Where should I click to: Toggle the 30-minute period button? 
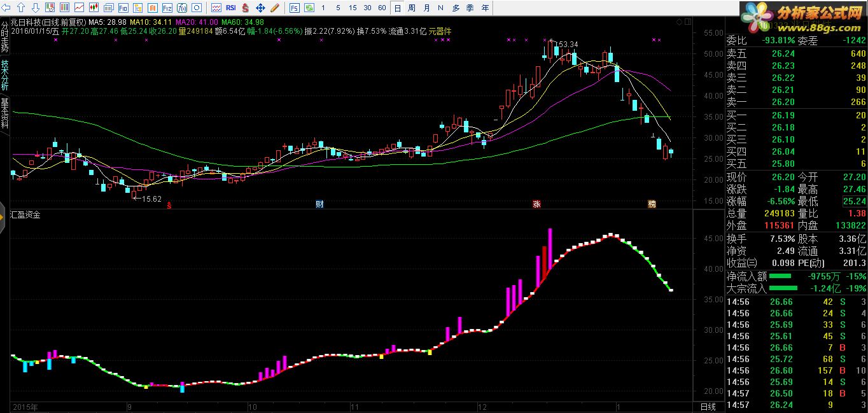367,8
